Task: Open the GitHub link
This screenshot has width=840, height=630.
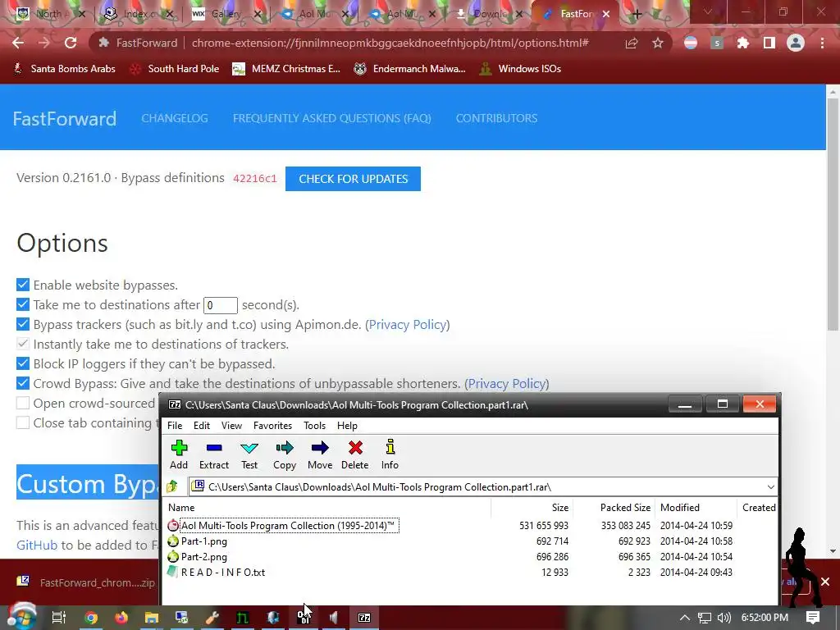Action: click(37, 546)
